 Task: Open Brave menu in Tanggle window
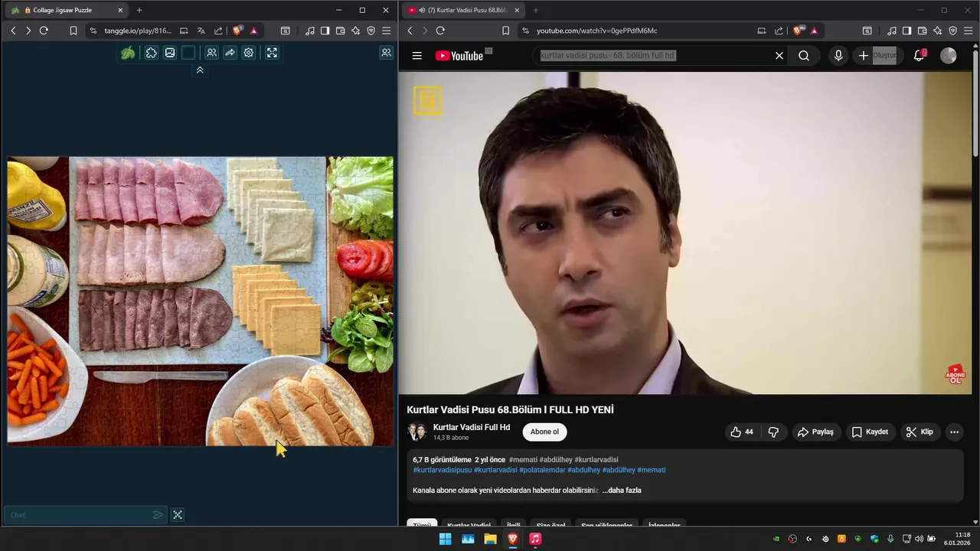pyautogui.click(x=386, y=31)
